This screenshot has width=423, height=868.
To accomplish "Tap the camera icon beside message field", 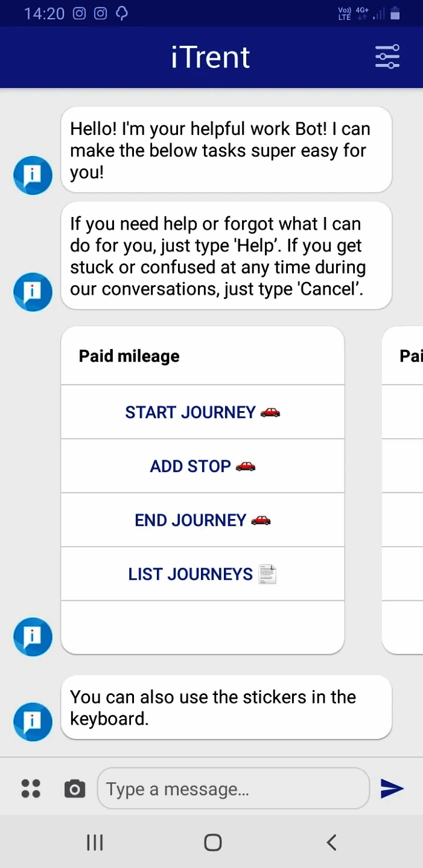I will click(75, 788).
